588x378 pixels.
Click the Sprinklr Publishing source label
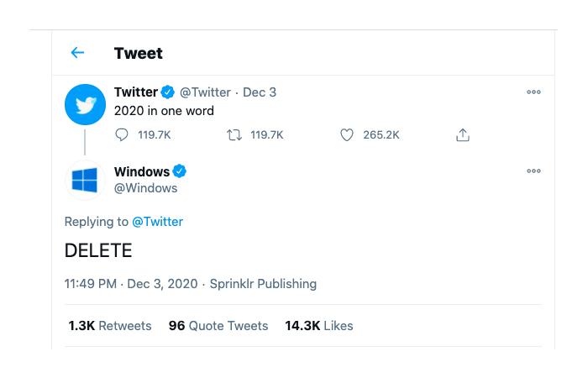coord(263,284)
